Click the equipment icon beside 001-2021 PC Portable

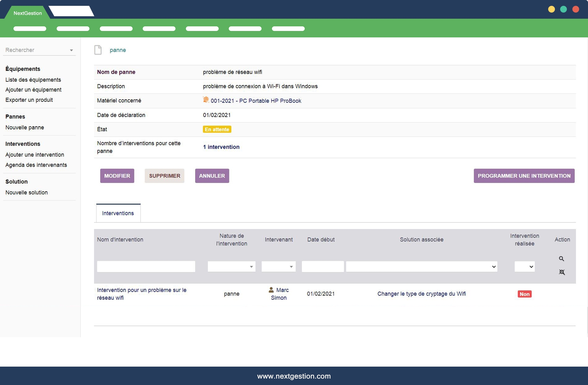click(206, 100)
